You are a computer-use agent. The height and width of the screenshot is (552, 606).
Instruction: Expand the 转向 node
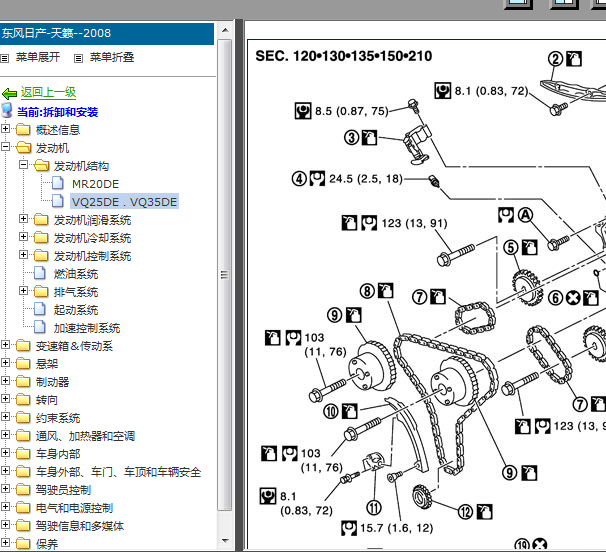(5, 398)
